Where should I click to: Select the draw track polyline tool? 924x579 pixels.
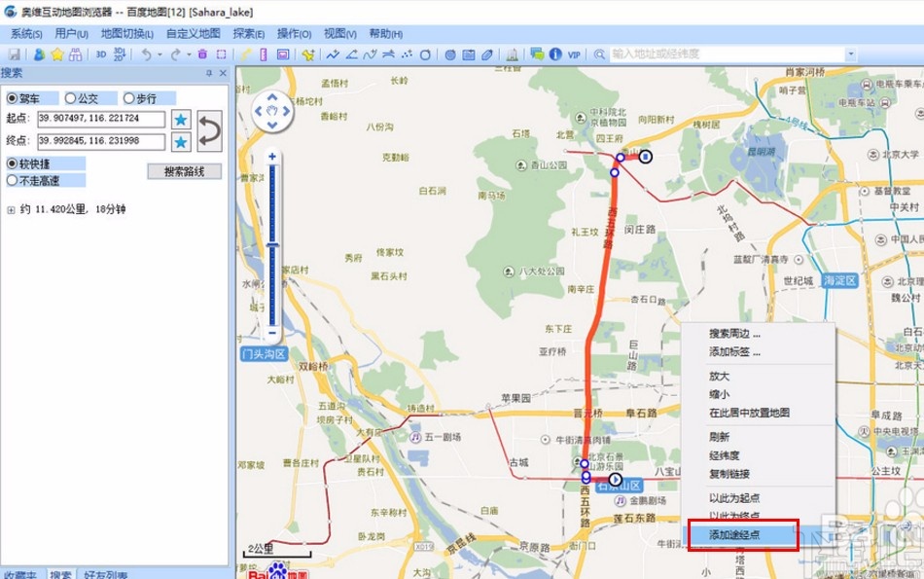point(333,54)
